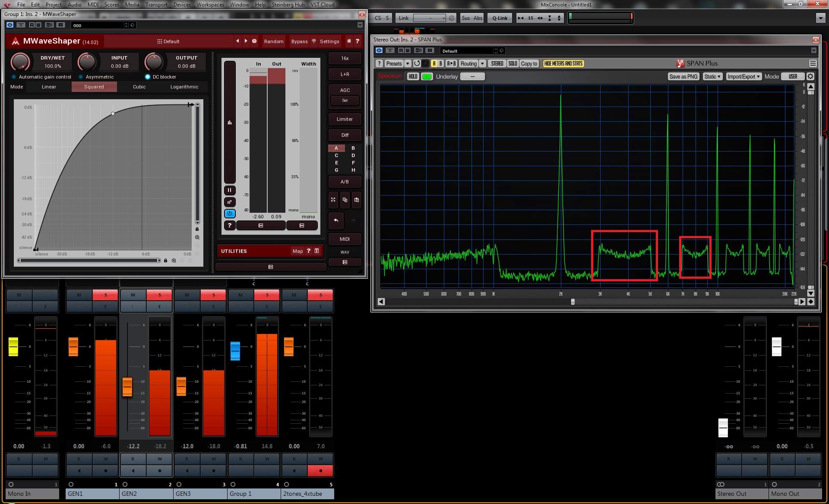This screenshot has width=829, height=504.
Task: Disable the DC blocker option
Action: pos(148,77)
